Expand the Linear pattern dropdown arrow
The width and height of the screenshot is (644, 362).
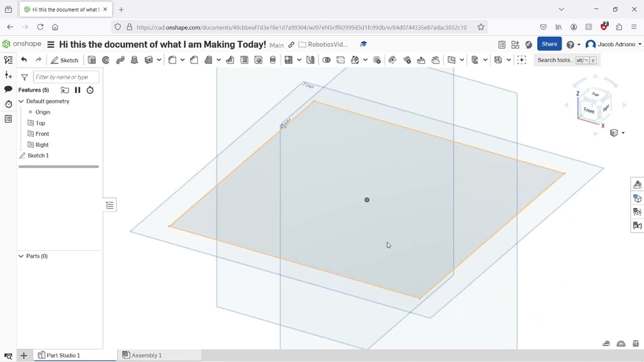299,60
